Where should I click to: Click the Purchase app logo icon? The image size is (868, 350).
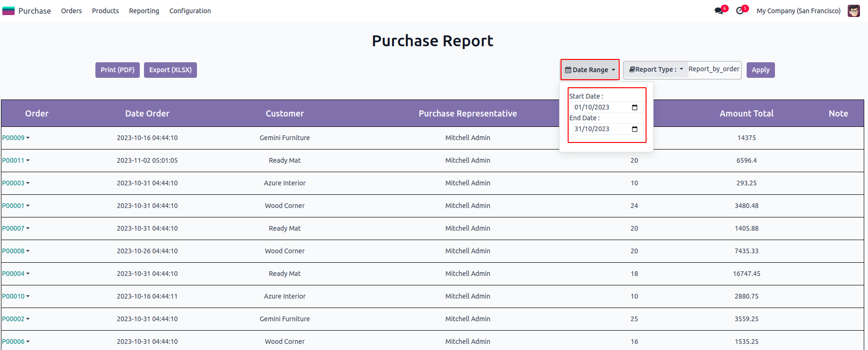click(x=9, y=11)
